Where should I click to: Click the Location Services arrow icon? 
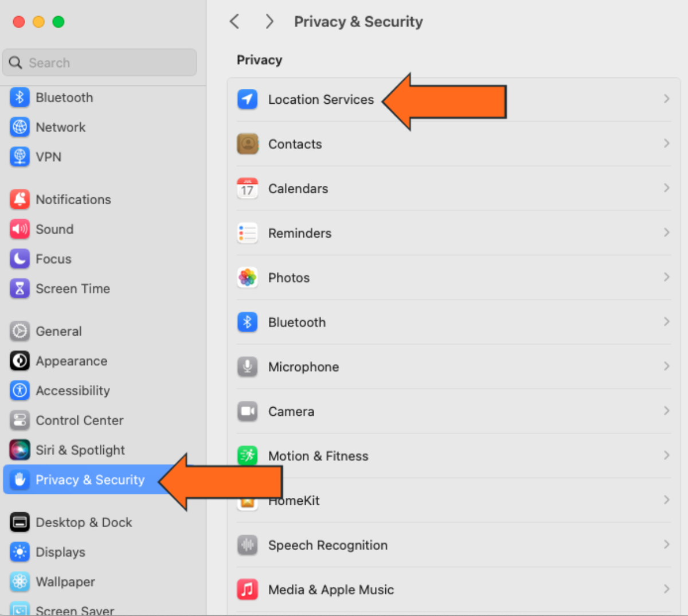click(x=247, y=99)
